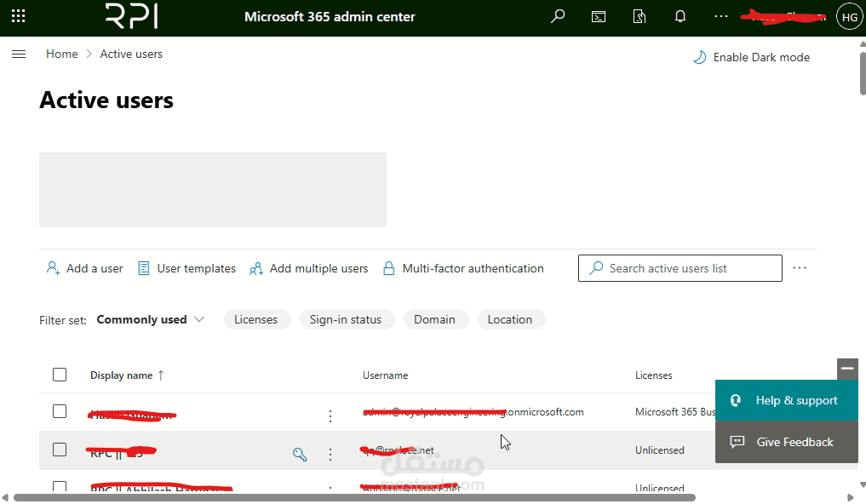The image size is (866, 504).
Task: Open more actions for the onmicrosoft.com user
Action: click(330, 416)
